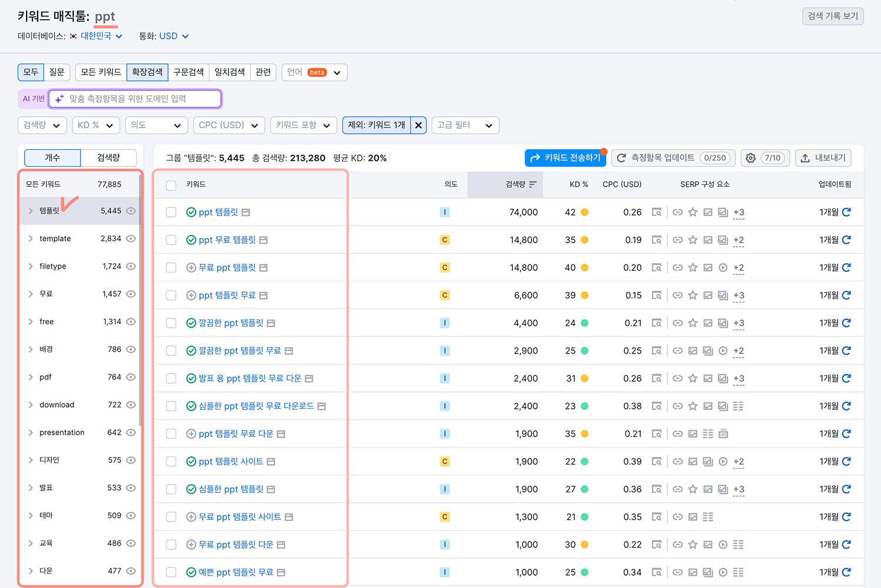Select the 모두 tab
This screenshot has width=881, height=588.
(x=31, y=72)
